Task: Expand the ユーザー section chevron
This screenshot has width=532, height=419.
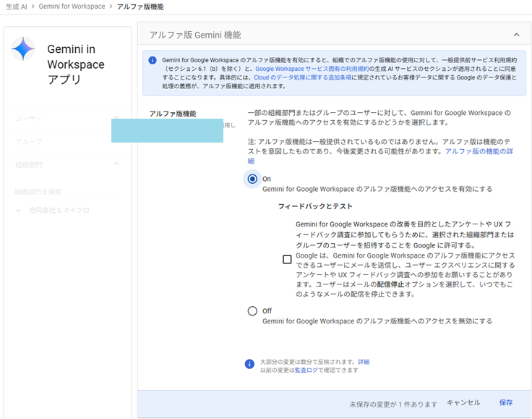Action: pyautogui.click(x=116, y=118)
